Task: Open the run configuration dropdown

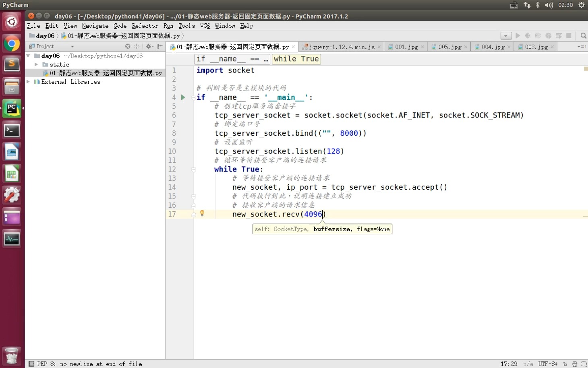Action: pos(506,36)
